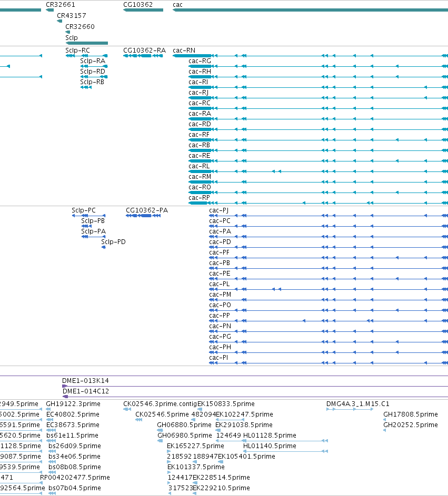Click the GH19122.3prime EST
The image size is (448, 496).
[x=49, y=409]
